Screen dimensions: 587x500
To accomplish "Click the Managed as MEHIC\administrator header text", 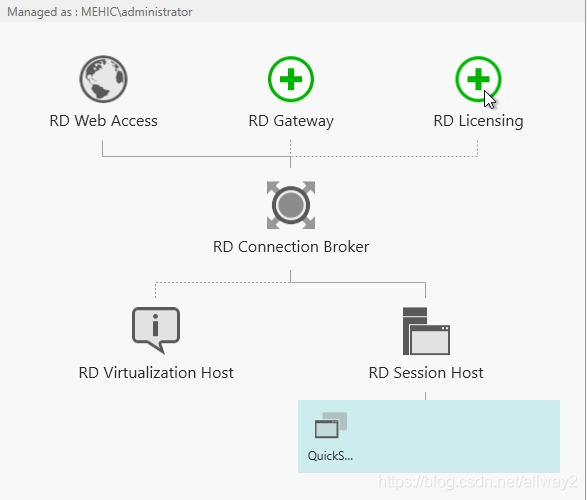I will (x=100, y=12).
